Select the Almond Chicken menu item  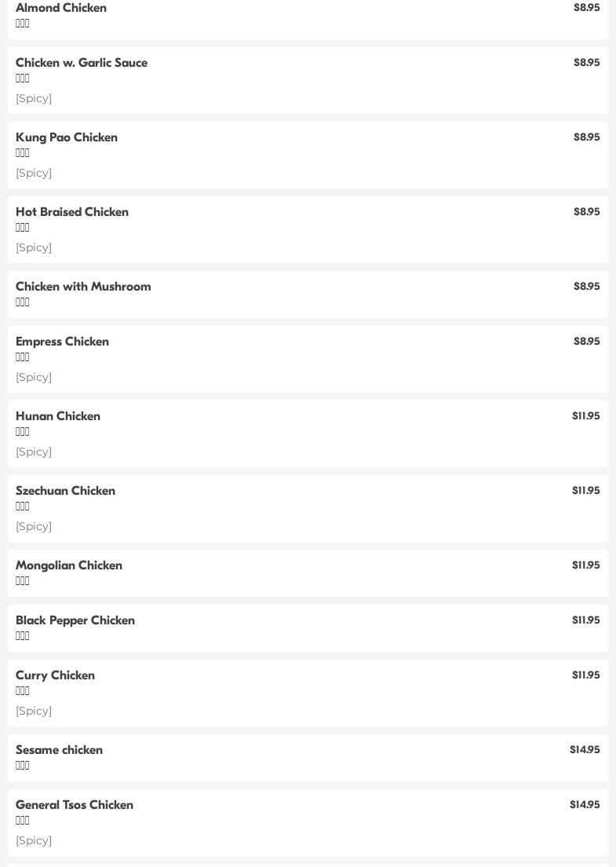[x=61, y=8]
